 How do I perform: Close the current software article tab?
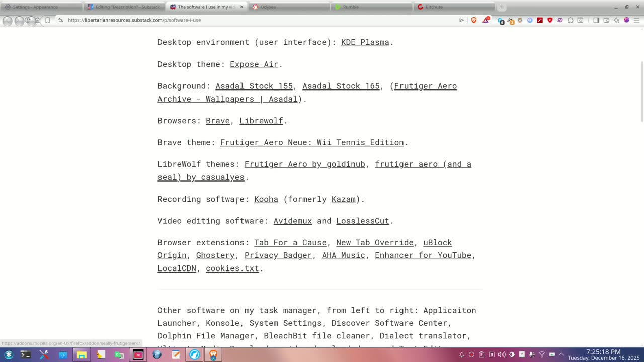pos(242,7)
